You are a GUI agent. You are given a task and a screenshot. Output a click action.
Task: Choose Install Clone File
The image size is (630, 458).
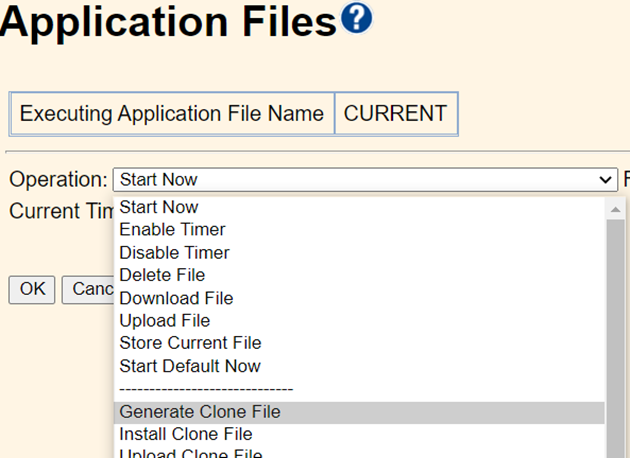click(186, 434)
